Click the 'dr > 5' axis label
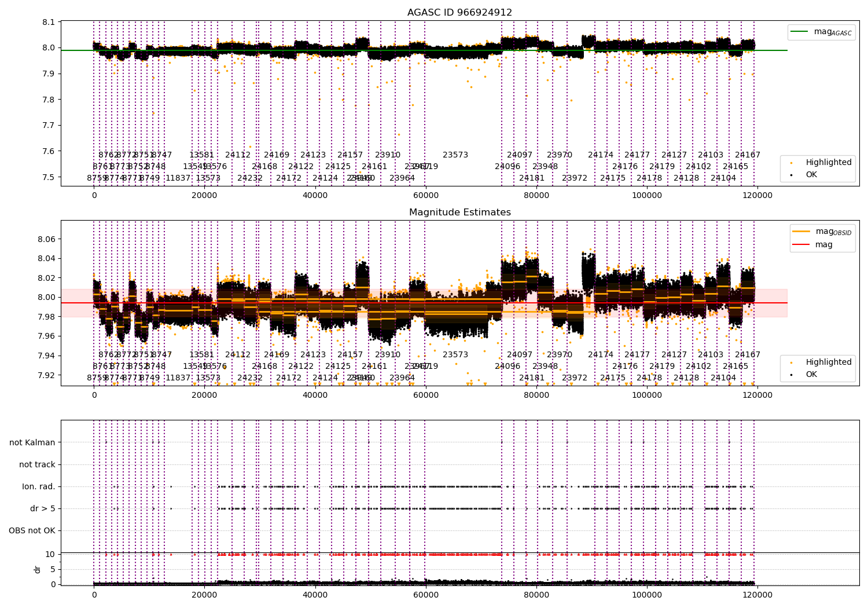The height and width of the screenshot is (608, 868). (43, 508)
